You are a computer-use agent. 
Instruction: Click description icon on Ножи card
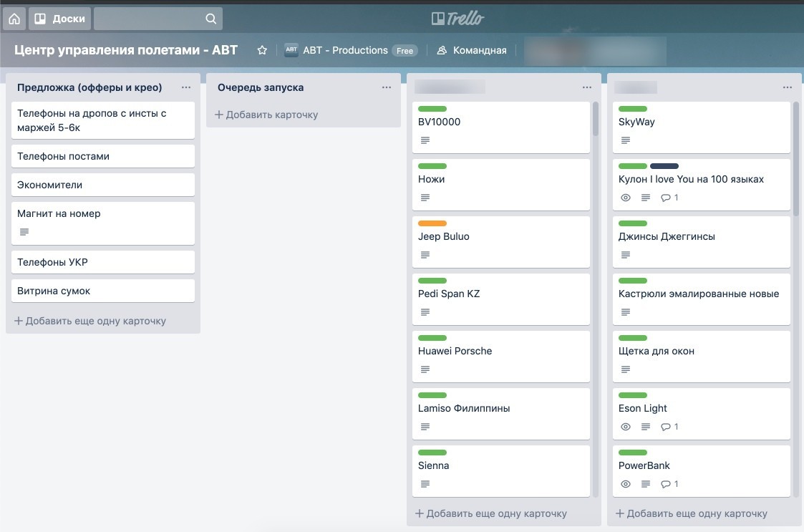(425, 198)
